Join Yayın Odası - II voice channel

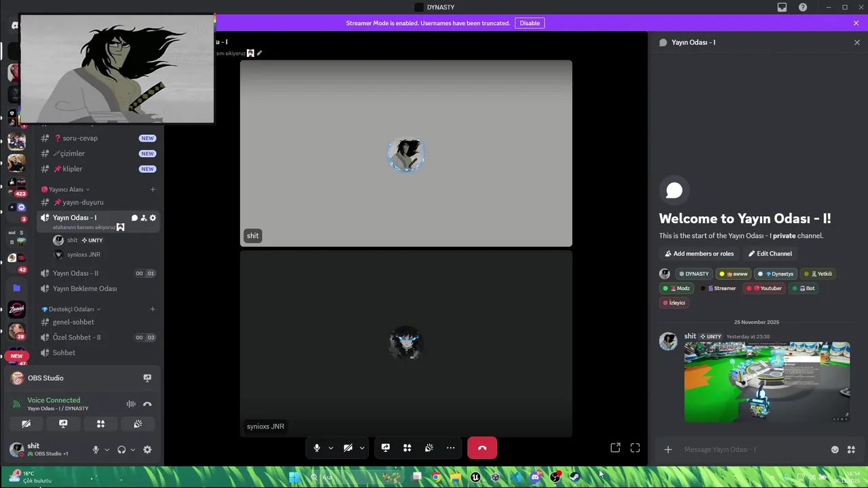tap(98, 273)
